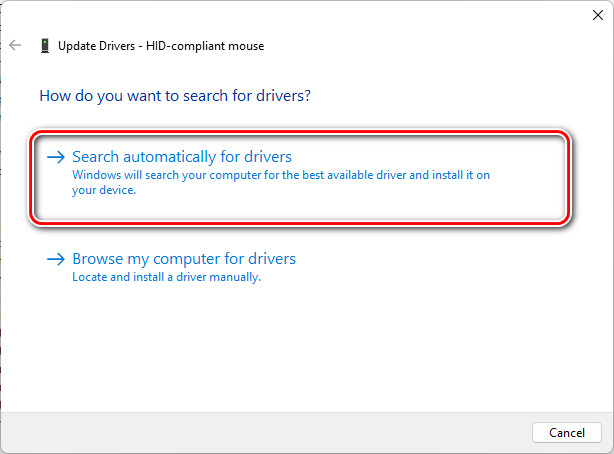Viewport: 614px width, 454px height.
Task: Click the arrow icon beside Search automatically
Action: click(57, 157)
